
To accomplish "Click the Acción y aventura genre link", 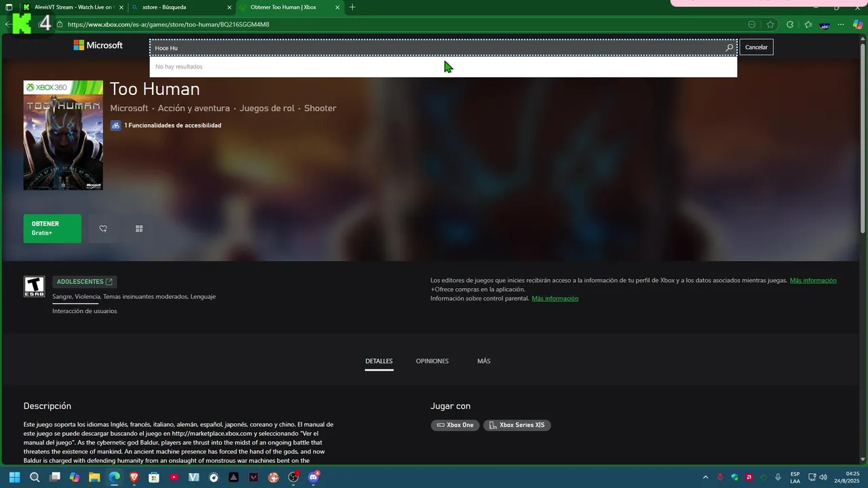I will pyautogui.click(x=194, y=108).
